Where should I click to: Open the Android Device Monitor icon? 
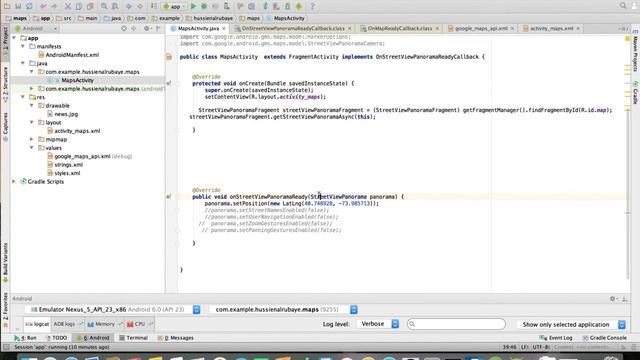299,6
